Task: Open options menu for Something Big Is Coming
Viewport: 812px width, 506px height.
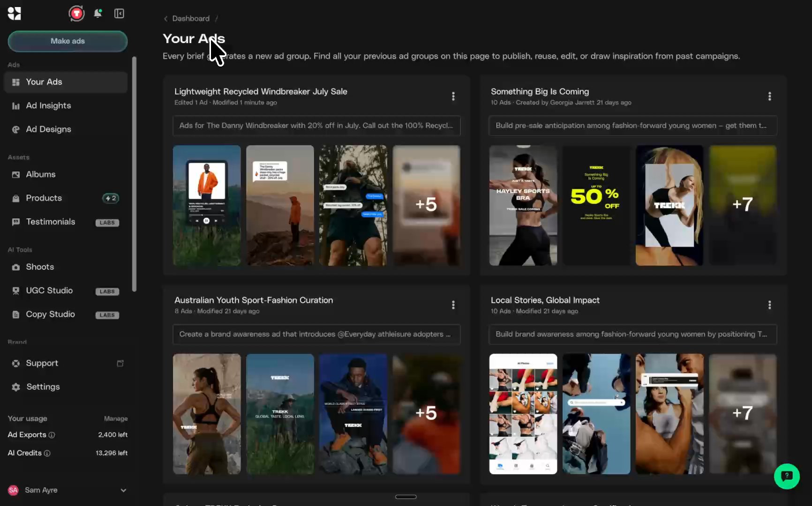Action: (769, 97)
